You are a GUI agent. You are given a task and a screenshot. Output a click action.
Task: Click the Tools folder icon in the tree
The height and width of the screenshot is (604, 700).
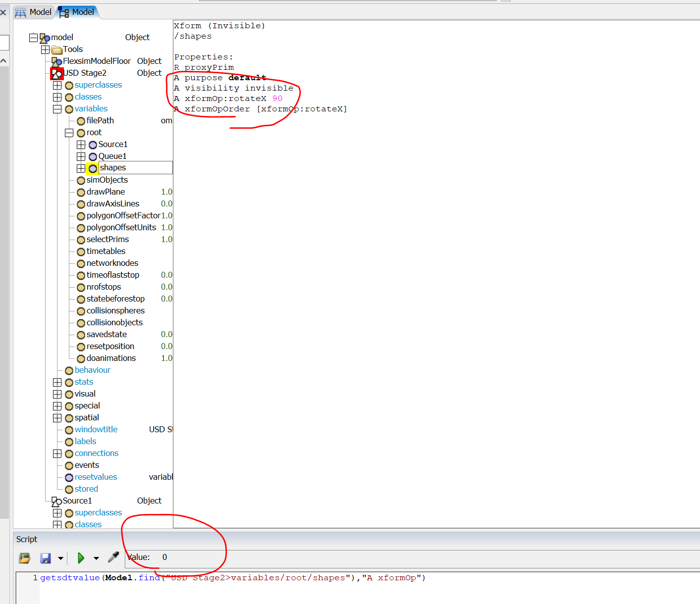[56, 50]
